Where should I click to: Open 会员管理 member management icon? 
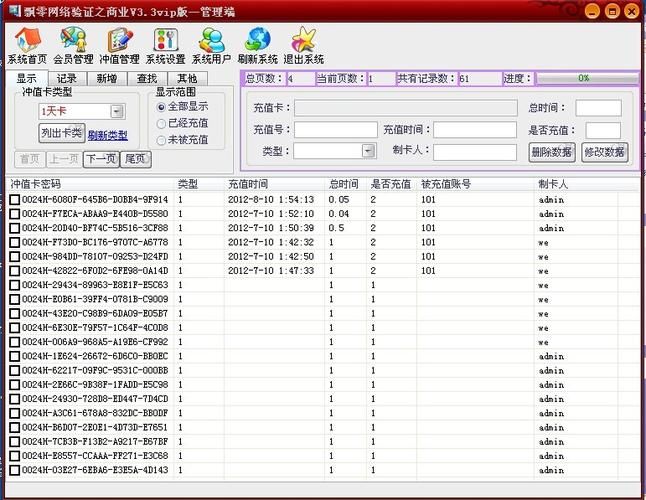pyautogui.click(x=73, y=45)
